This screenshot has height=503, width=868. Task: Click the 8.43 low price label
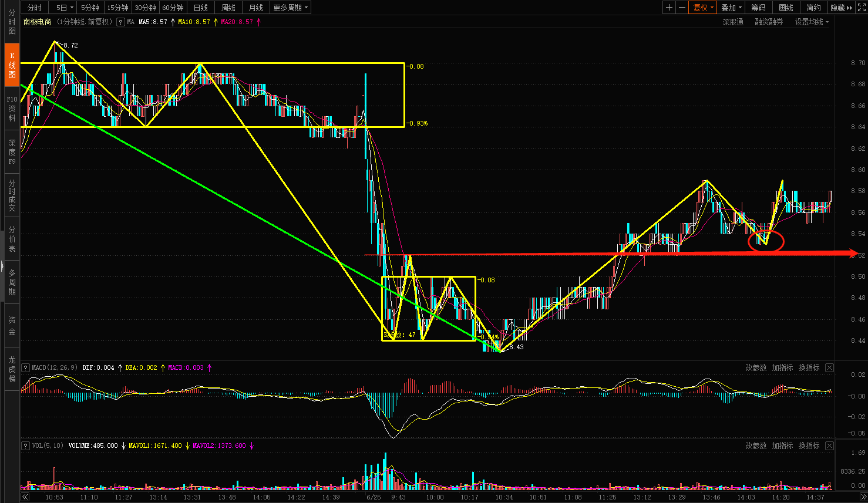point(516,347)
